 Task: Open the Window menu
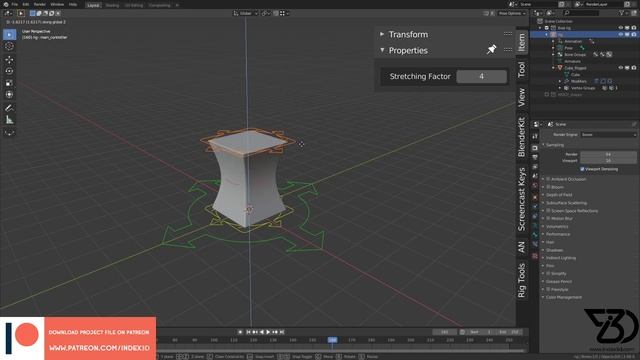[x=57, y=4]
